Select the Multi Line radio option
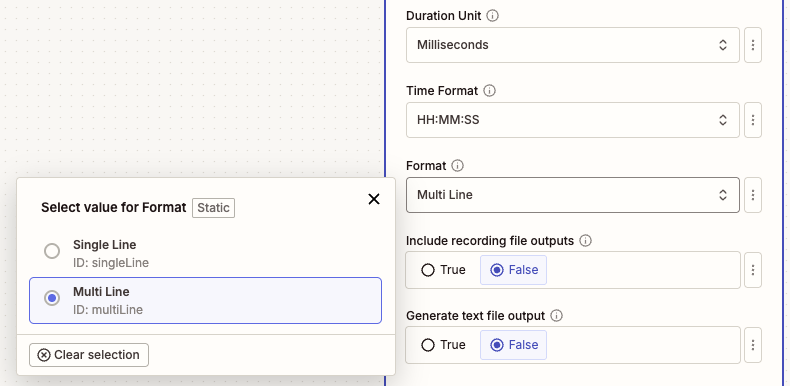Viewport: 790px width, 386px height. coord(52,298)
